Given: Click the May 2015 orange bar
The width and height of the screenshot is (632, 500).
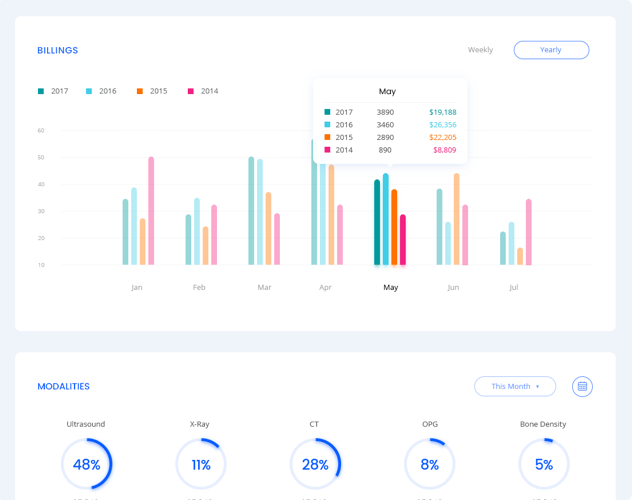Looking at the screenshot, I should (394, 227).
